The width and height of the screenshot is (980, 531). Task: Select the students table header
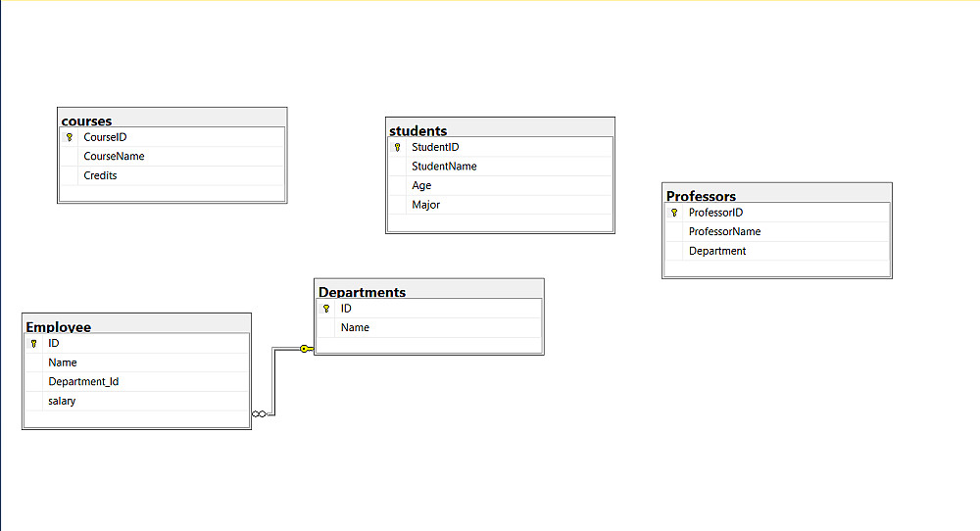click(x=500, y=128)
